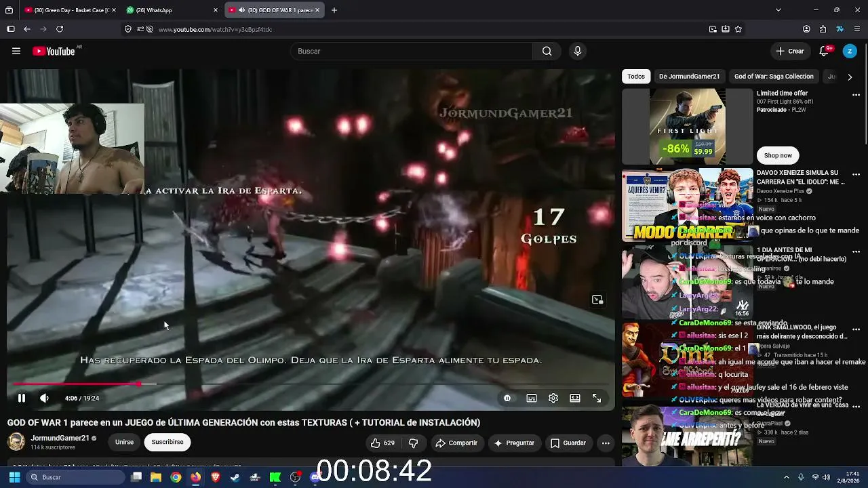Image resolution: width=868 pixels, height=488 pixels.
Task: Select God of War: Saga Collection chip
Action: point(774,77)
